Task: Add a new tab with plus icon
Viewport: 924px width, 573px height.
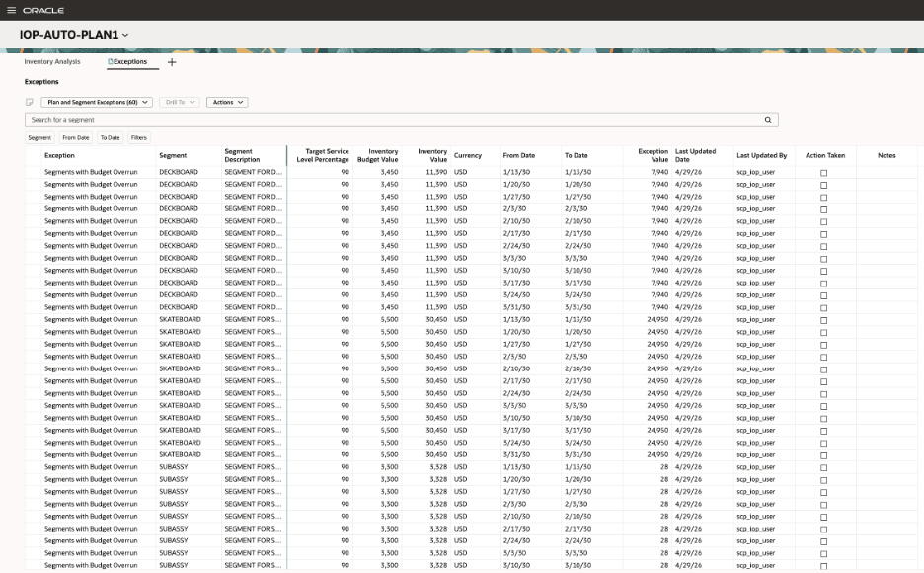Action: coord(172,62)
